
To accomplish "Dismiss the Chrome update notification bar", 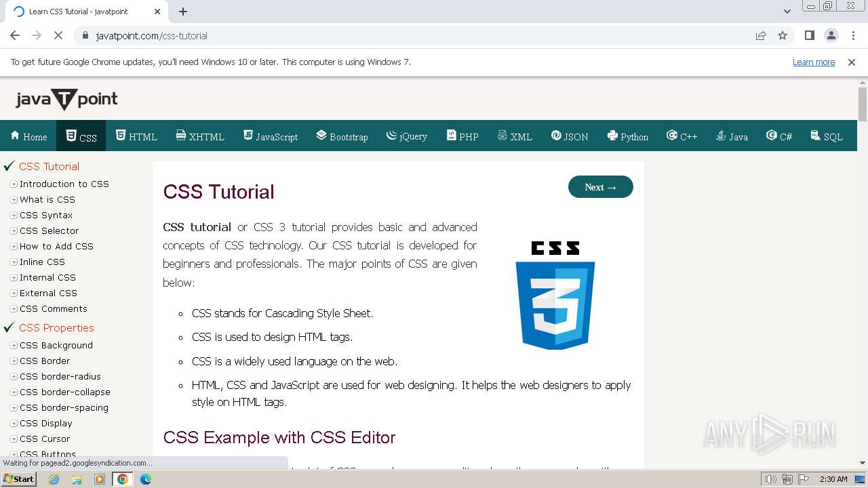I will (x=852, y=62).
